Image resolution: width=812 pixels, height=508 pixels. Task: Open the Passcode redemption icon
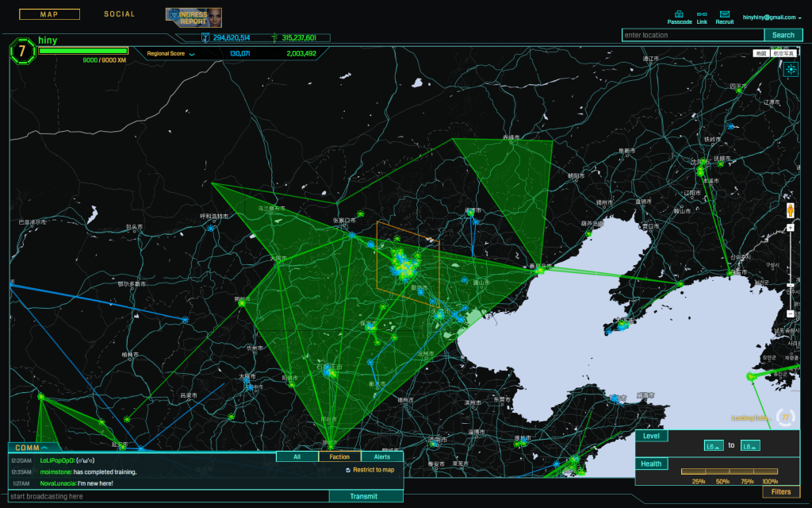click(679, 14)
